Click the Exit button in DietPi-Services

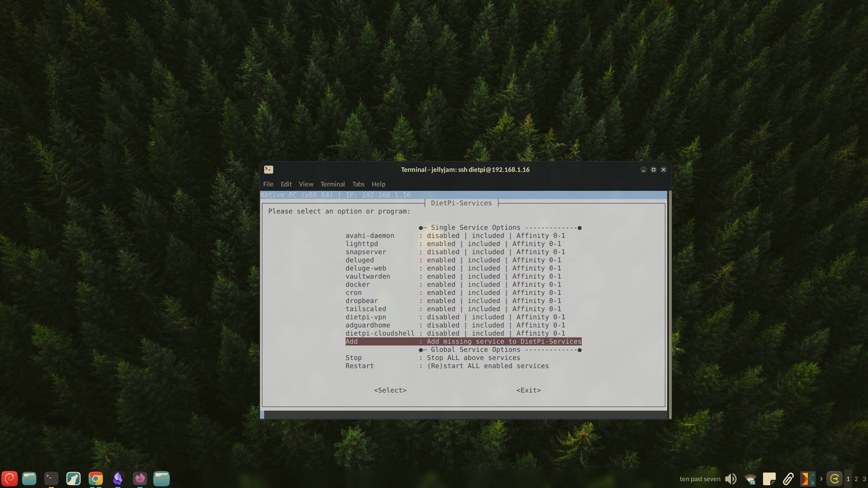click(x=529, y=390)
